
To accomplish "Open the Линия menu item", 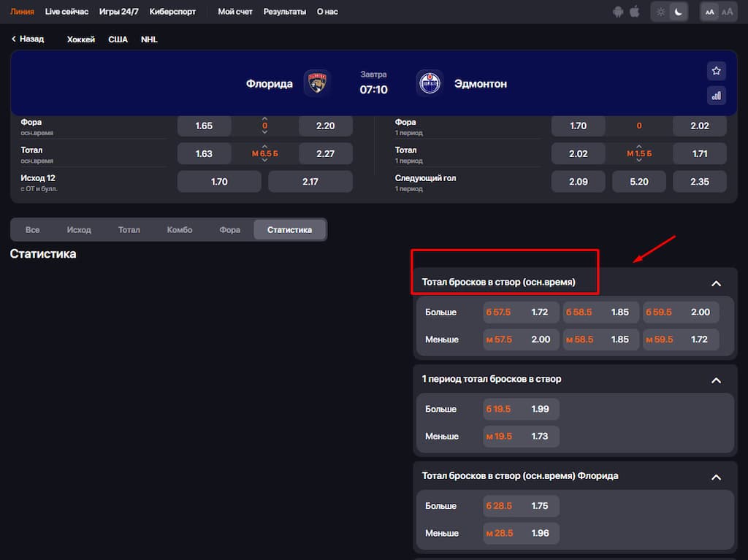I will click(x=22, y=12).
